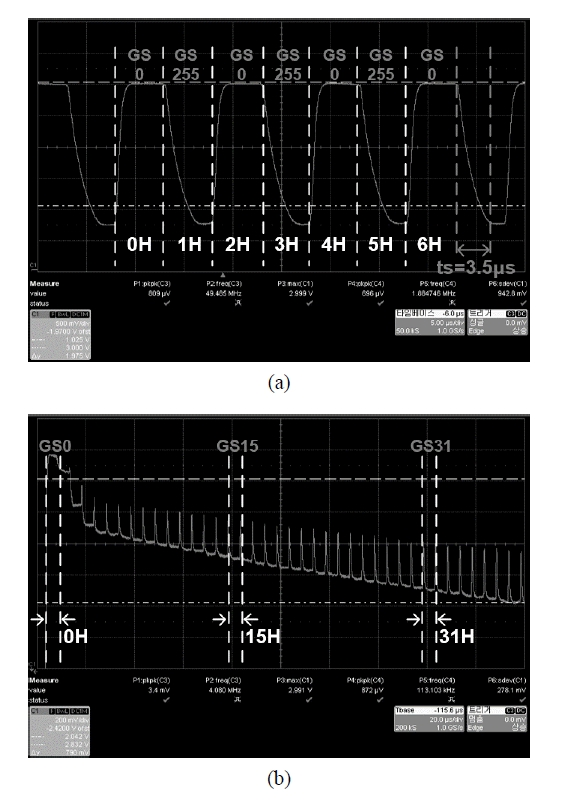563x803 pixels.
Task: Open Tbase box showing 20.0 µs/div
Action: tap(430, 719)
